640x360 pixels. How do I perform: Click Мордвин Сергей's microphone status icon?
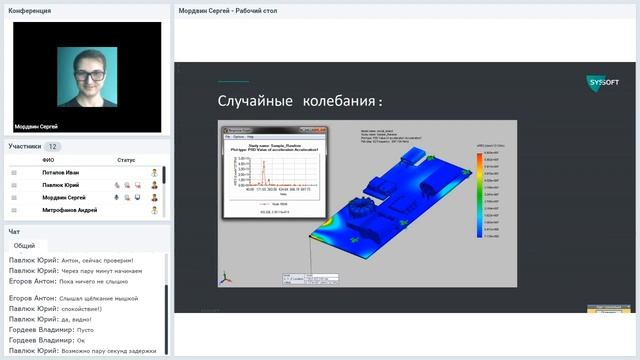click(x=117, y=198)
